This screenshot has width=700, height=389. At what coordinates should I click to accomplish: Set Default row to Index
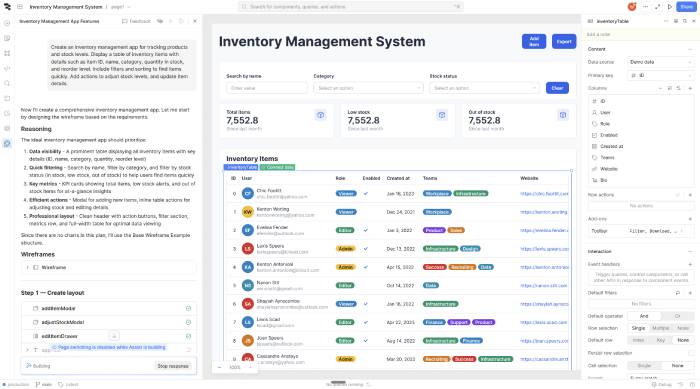pyautogui.click(x=638, y=340)
